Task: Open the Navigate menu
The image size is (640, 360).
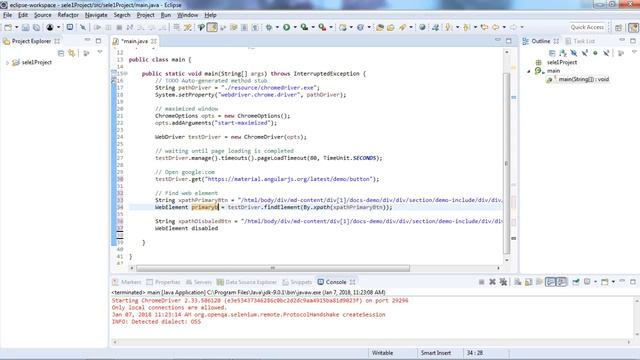Action: pos(96,15)
